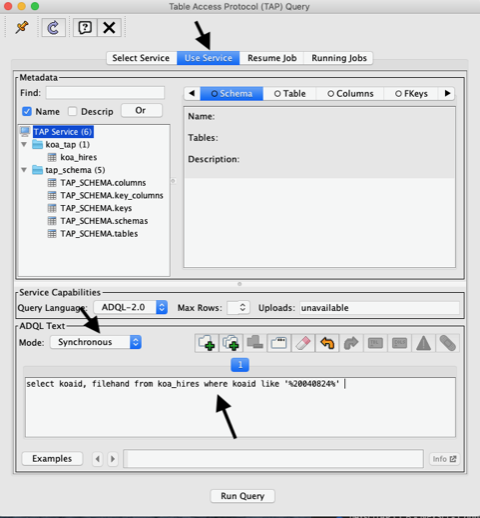Click the eraser clear text icon
The image size is (480, 518).
click(303, 343)
